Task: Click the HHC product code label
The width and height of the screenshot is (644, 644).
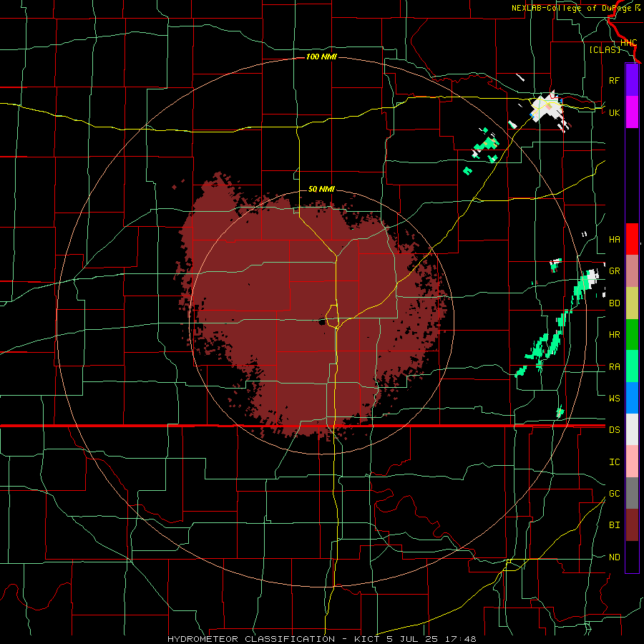Action: point(628,43)
